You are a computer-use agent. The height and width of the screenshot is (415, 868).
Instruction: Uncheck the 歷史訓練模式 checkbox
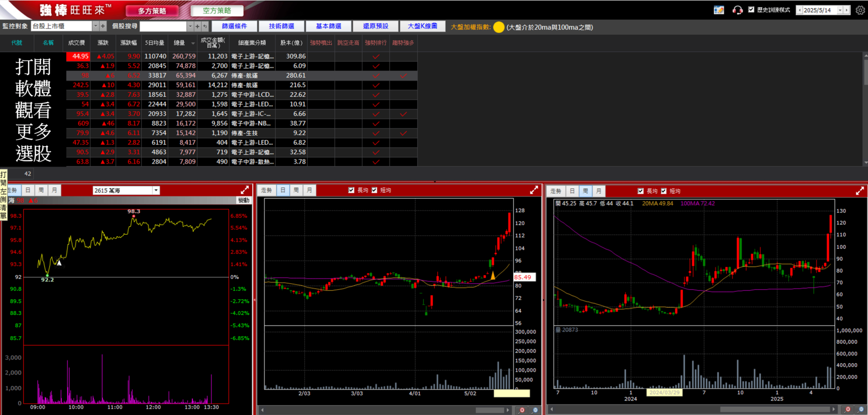751,10
